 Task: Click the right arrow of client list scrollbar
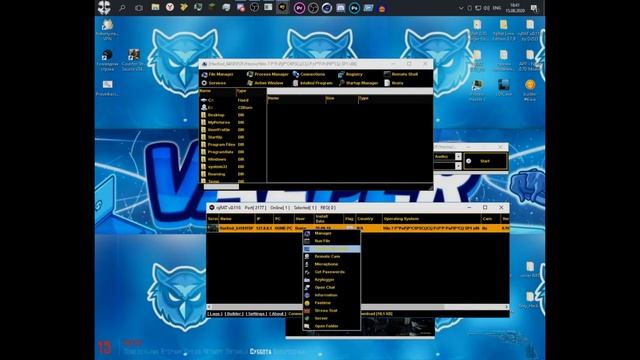point(507,307)
